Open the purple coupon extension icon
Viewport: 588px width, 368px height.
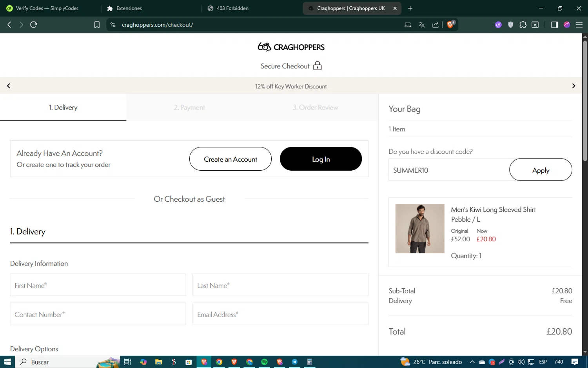pyautogui.click(x=498, y=25)
